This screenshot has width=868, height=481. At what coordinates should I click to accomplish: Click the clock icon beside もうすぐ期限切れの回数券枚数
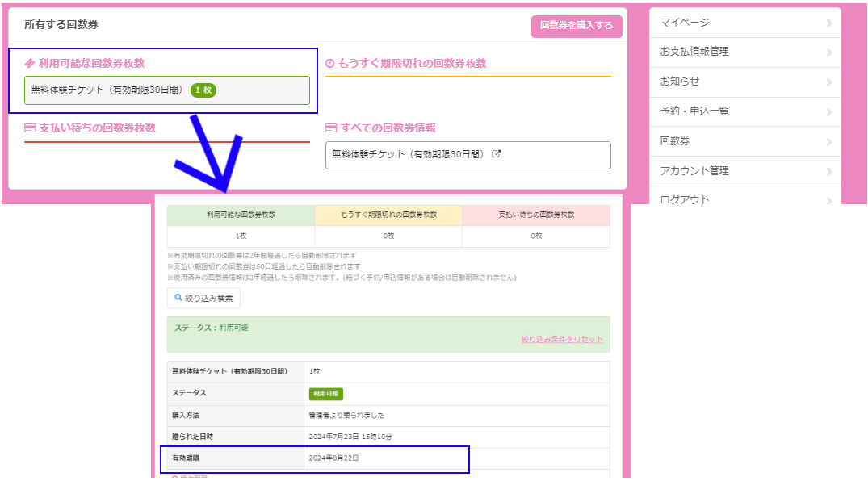pos(329,64)
